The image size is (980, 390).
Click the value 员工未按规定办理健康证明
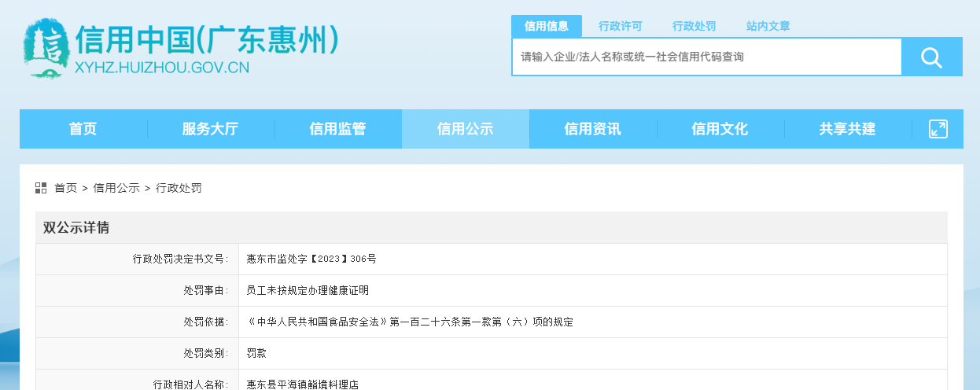point(308,290)
